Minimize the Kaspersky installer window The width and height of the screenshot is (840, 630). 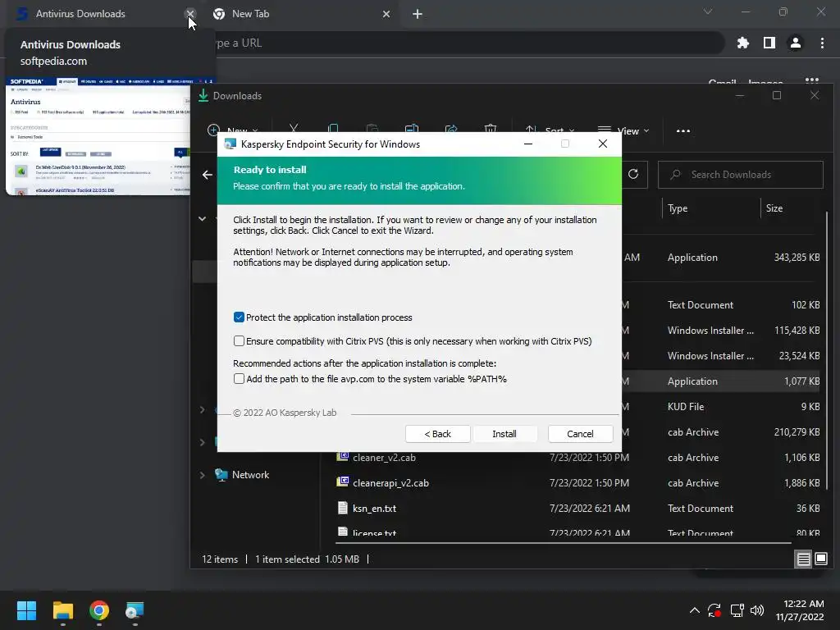tap(528, 144)
